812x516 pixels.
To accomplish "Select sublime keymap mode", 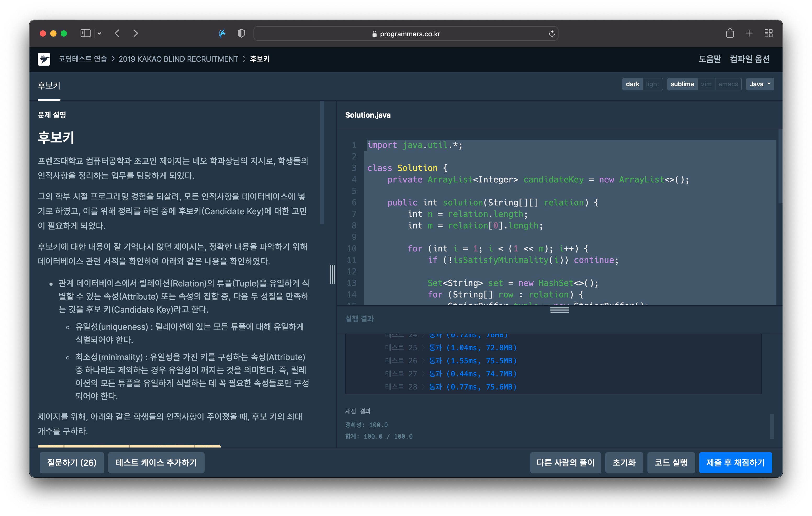I will (x=682, y=84).
